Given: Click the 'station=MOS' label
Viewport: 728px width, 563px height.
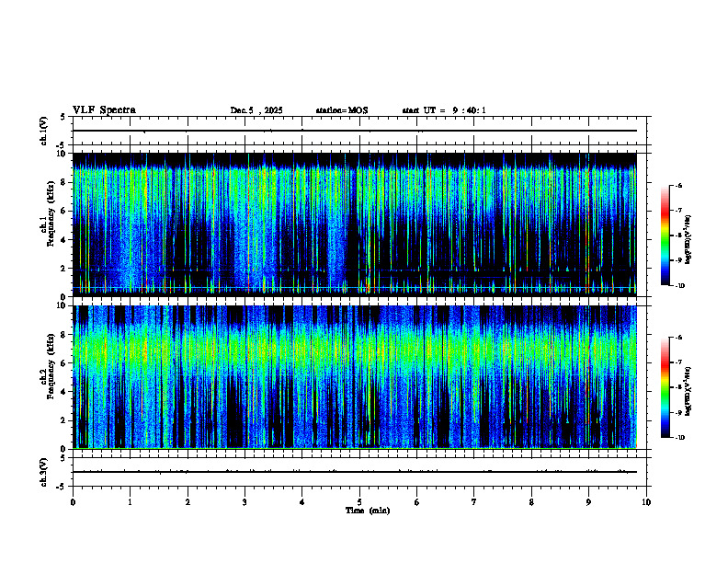Looking at the screenshot, I should [342, 110].
